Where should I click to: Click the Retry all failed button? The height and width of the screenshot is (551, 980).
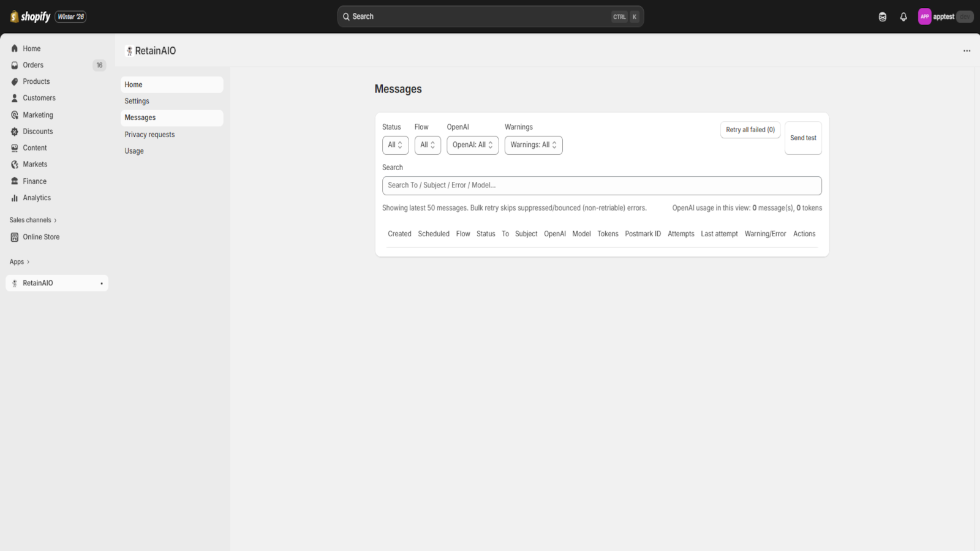(x=750, y=130)
